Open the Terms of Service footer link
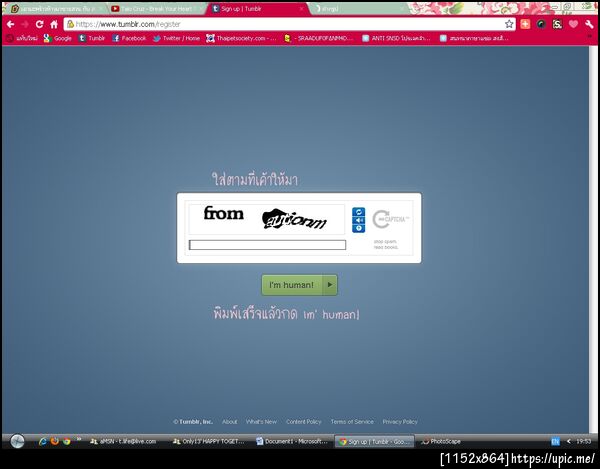This screenshot has height=469, width=600. point(352,422)
